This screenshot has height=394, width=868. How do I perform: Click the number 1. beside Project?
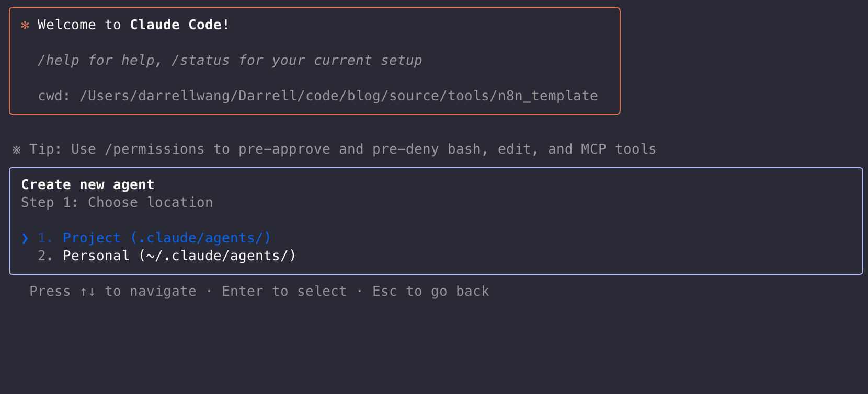(45, 238)
